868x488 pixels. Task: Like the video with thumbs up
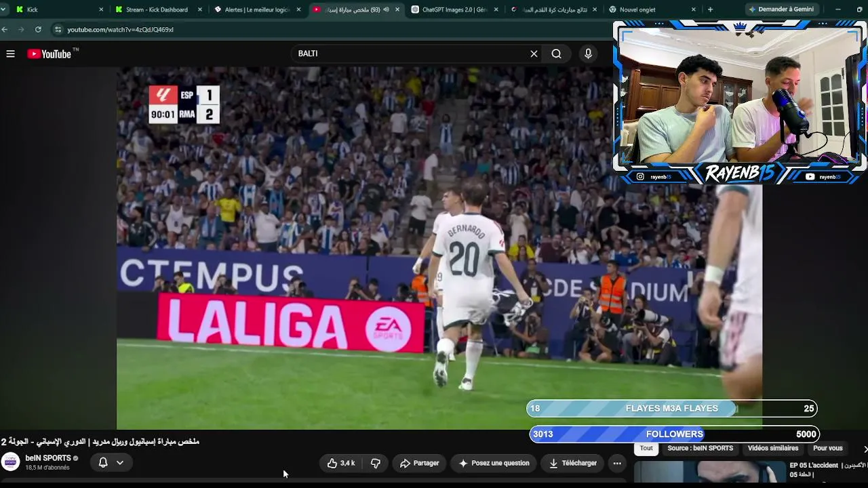coord(341,463)
